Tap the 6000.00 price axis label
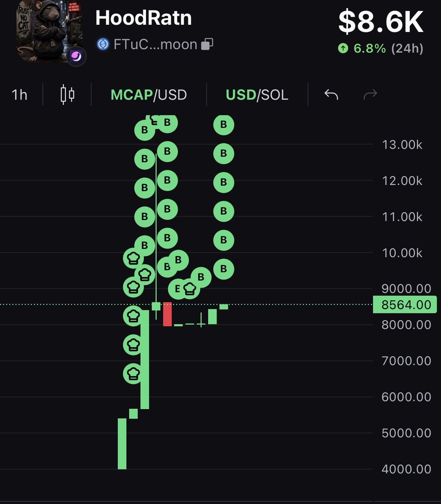The width and height of the screenshot is (441, 504). 406,397
